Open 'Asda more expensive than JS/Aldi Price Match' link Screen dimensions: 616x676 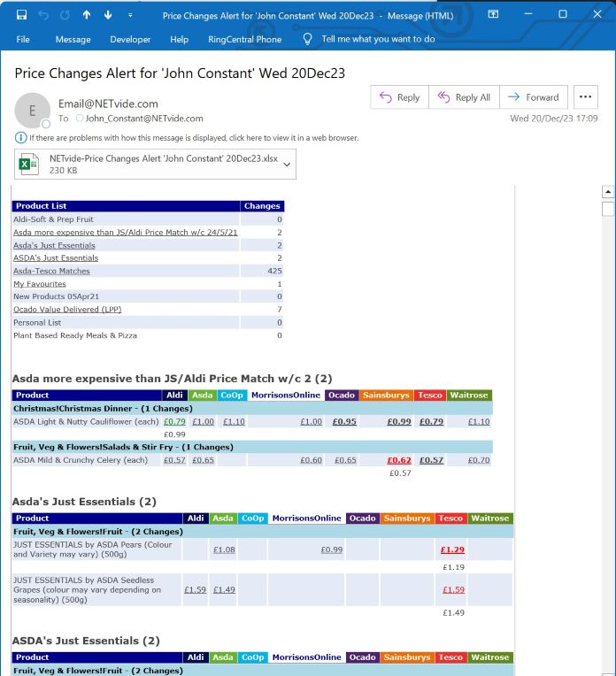tap(125, 233)
